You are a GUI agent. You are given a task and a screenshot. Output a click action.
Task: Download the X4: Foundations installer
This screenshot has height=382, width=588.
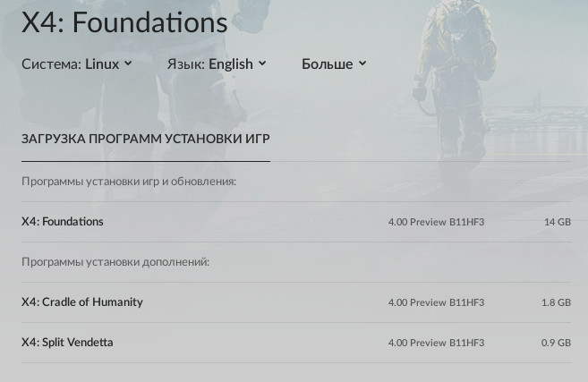(296, 222)
